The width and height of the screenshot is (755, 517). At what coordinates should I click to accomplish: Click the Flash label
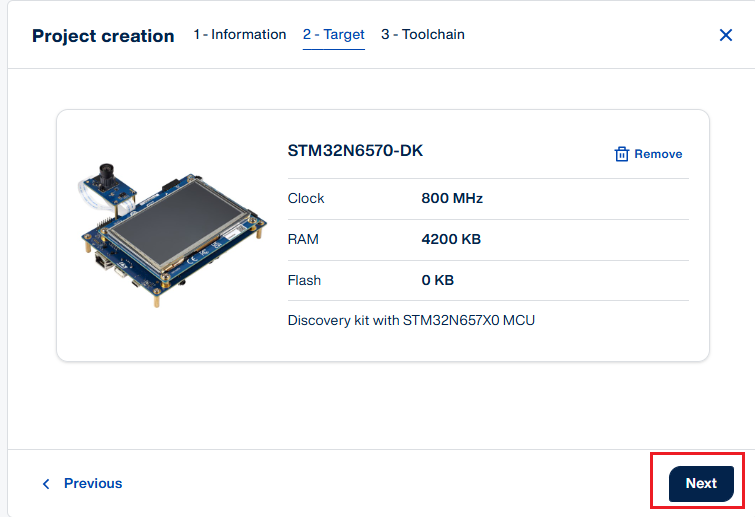(304, 280)
